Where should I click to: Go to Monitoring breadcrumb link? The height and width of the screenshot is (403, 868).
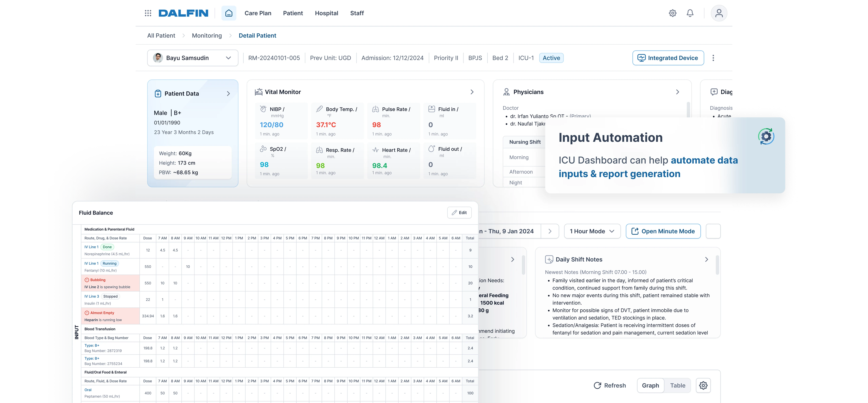[x=207, y=36]
